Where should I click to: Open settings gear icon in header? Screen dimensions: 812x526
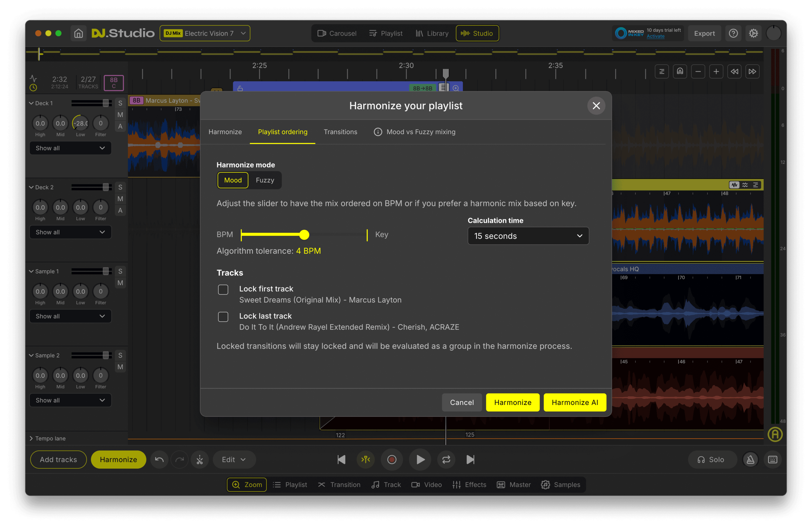(753, 33)
